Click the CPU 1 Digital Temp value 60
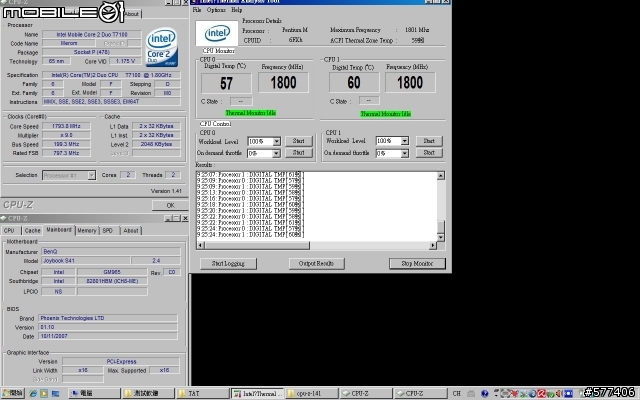Image resolution: width=640 pixels, height=400 pixels. [x=354, y=83]
